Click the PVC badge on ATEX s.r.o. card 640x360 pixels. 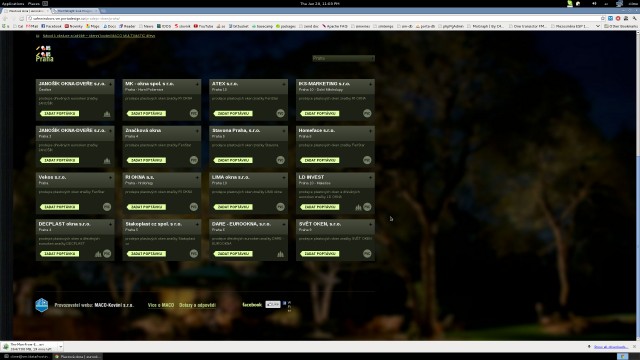280,113
